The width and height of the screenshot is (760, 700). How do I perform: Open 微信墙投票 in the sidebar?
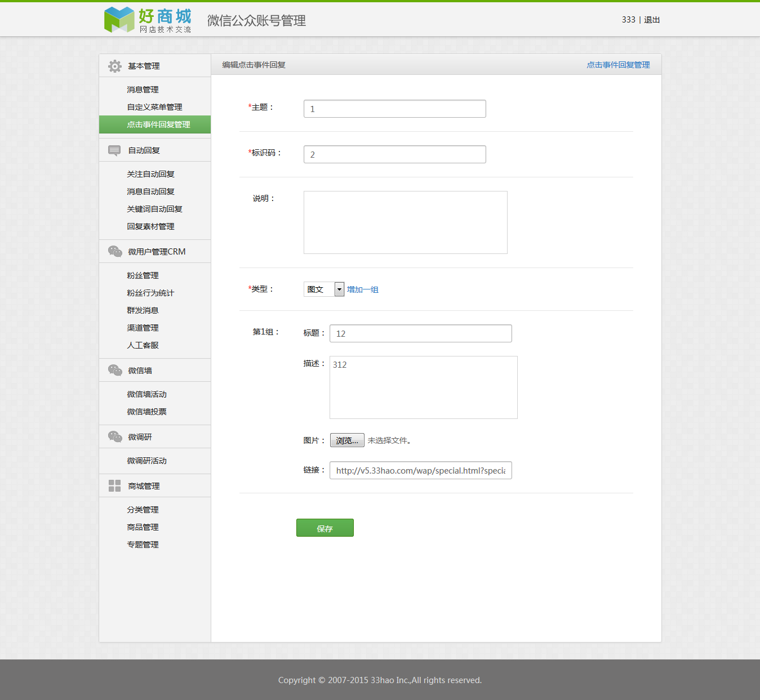tap(146, 412)
